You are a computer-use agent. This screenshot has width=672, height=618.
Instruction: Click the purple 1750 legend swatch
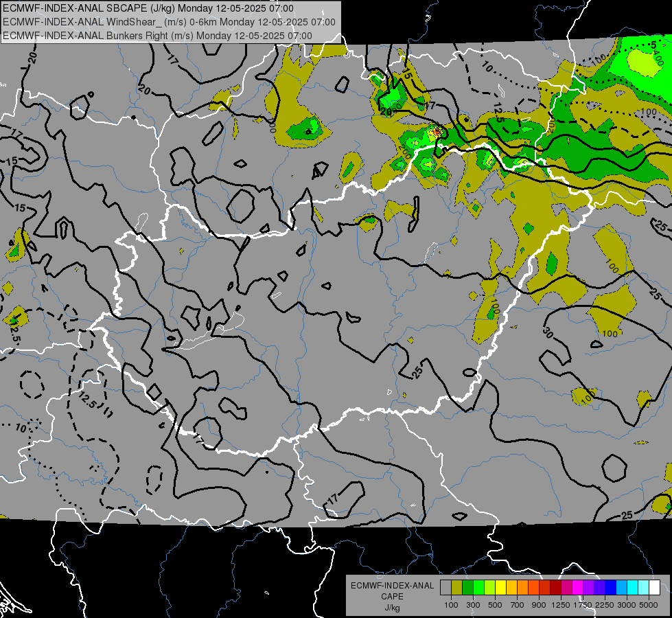coord(588,588)
